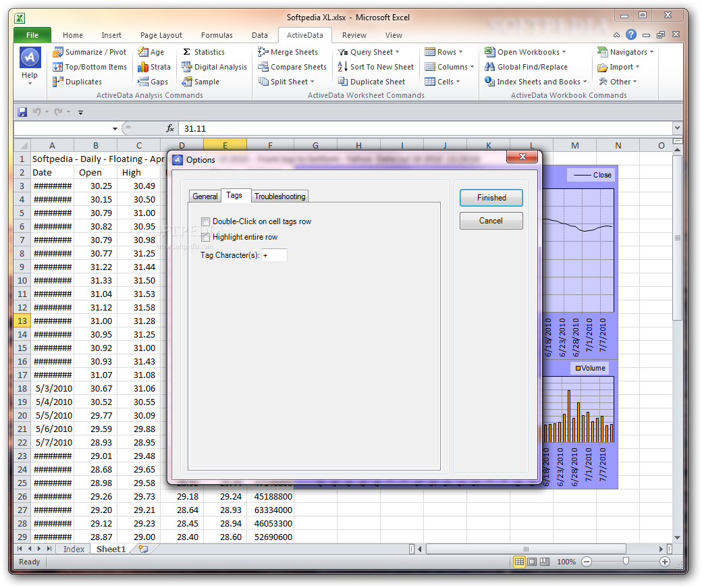Switch to the Index sheet tab
Screen dimensions: 702x588
point(74,549)
